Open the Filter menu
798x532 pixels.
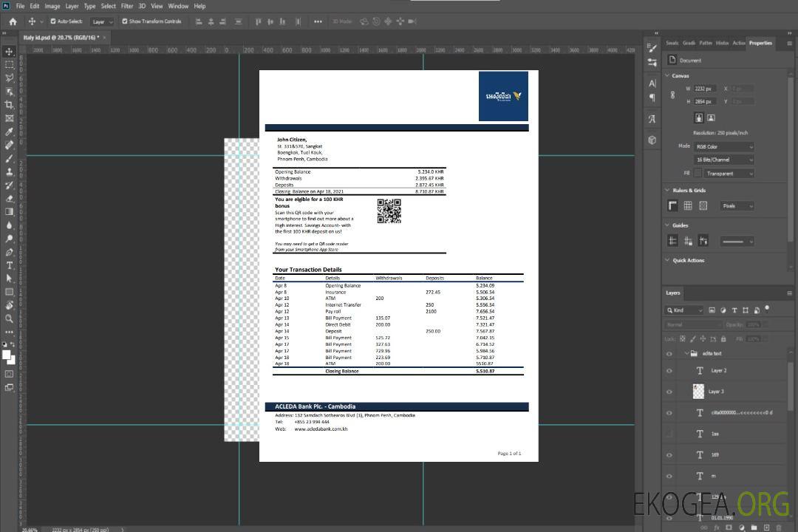127,6
